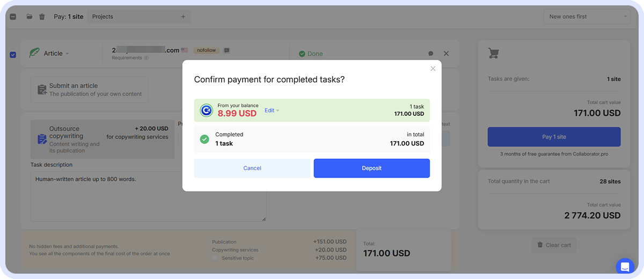Click the Collaborator balance logo icon
644x279 pixels.
pos(206,110)
